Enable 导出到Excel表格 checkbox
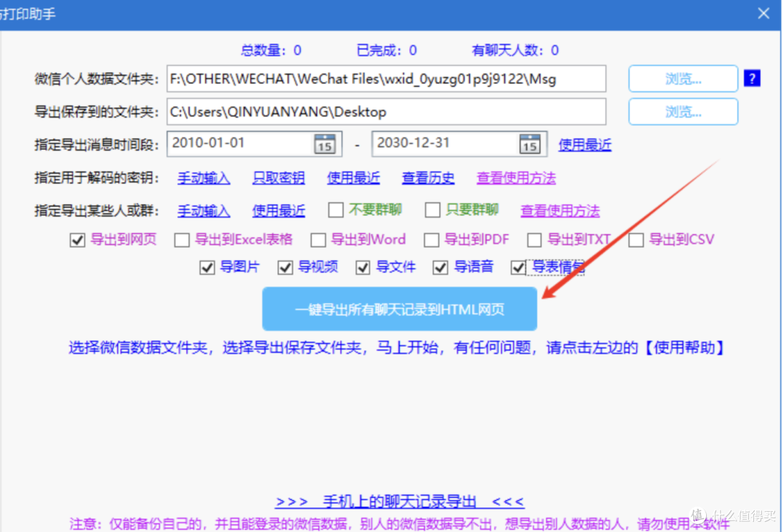 pyautogui.click(x=182, y=240)
